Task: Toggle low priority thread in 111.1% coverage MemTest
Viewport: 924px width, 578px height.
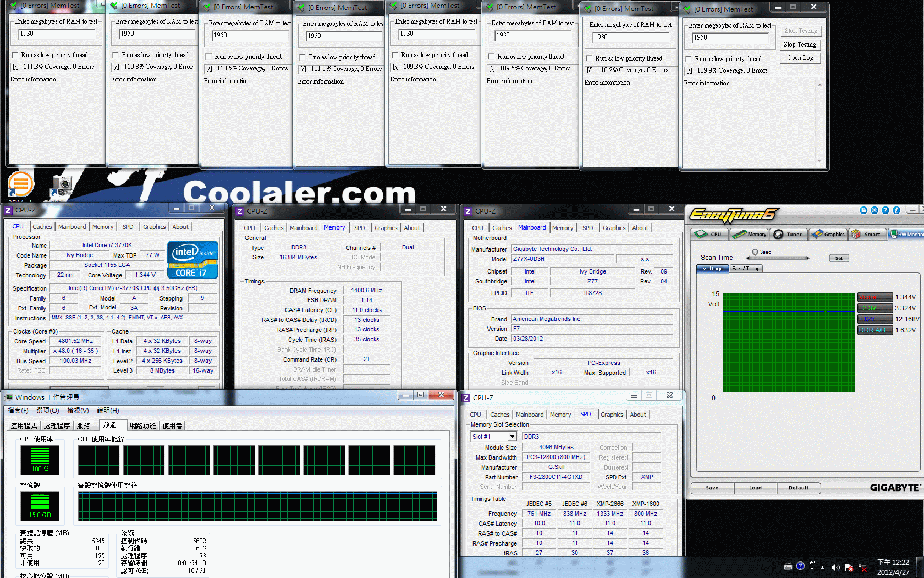Action: (302, 57)
